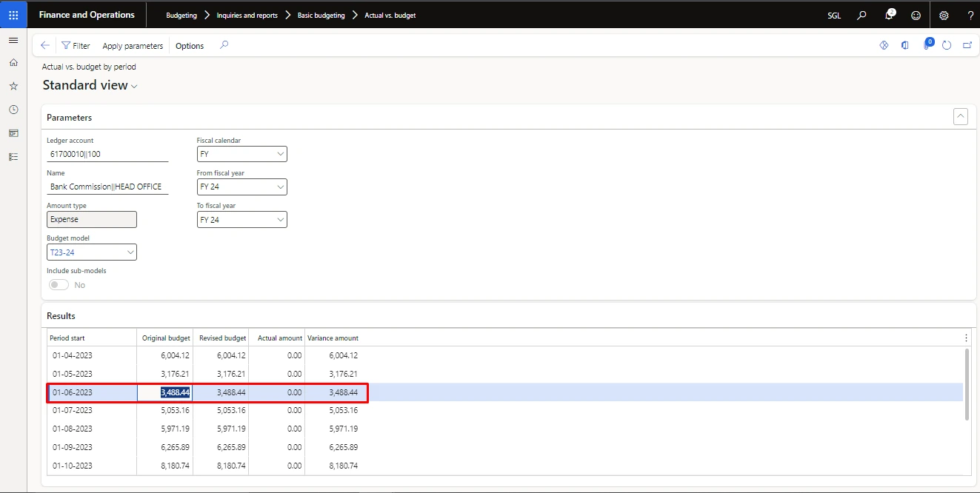The height and width of the screenshot is (493, 980).
Task: Select the 01-04-2023 period row
Action: click(505, 355)
